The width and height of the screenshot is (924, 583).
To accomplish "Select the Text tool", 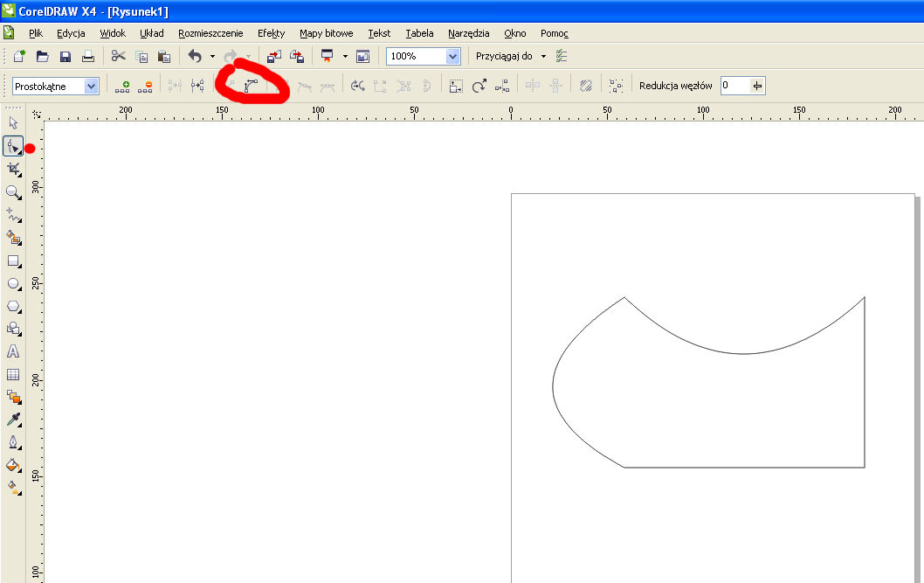I will [13, 351].
